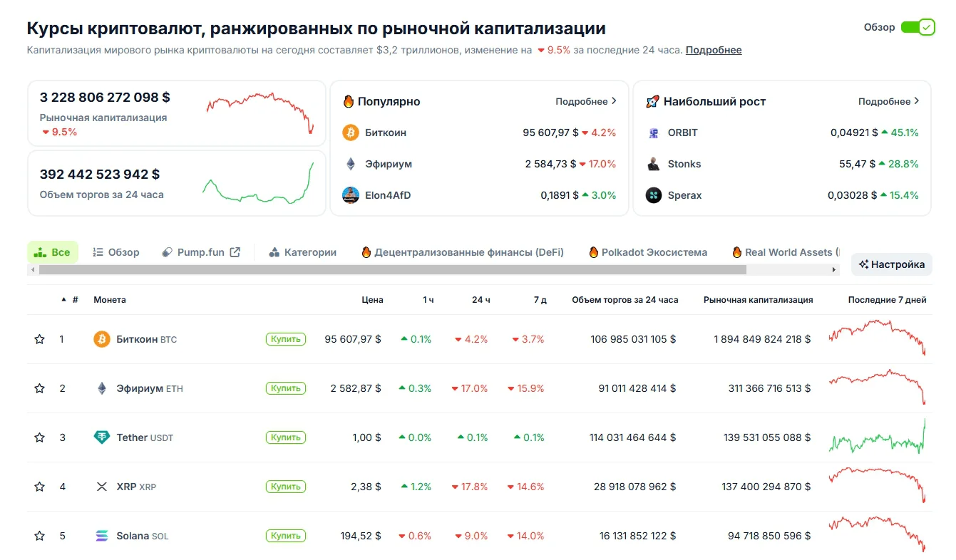The height and width of the screenshot is (560, 956).
Task: Click the Bitcoin coin icon in table
Action: 102,339
